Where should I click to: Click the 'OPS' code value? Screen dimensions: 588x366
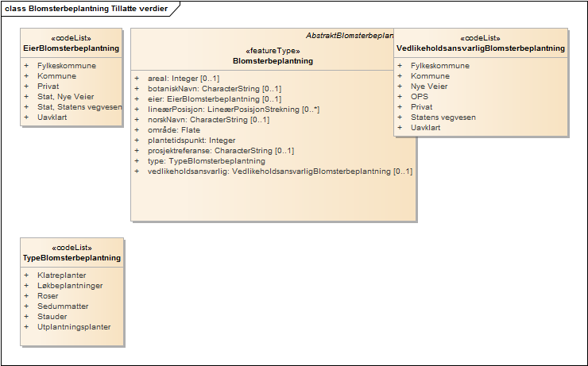[419, 96]
